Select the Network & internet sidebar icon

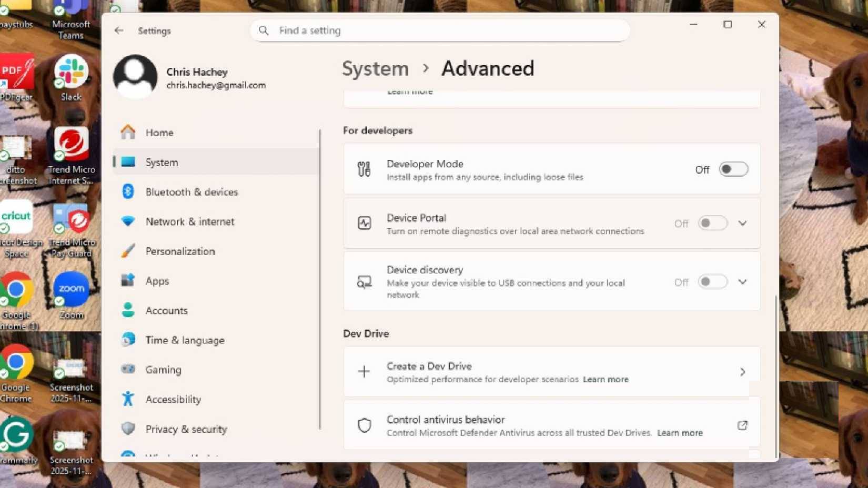pyautogui.click(x=128, y=221)
